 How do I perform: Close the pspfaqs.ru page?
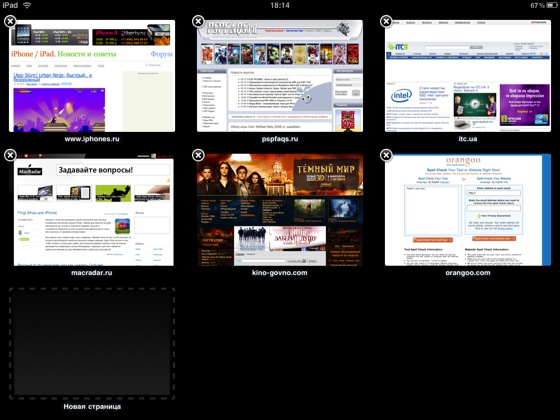click(198, 21)
